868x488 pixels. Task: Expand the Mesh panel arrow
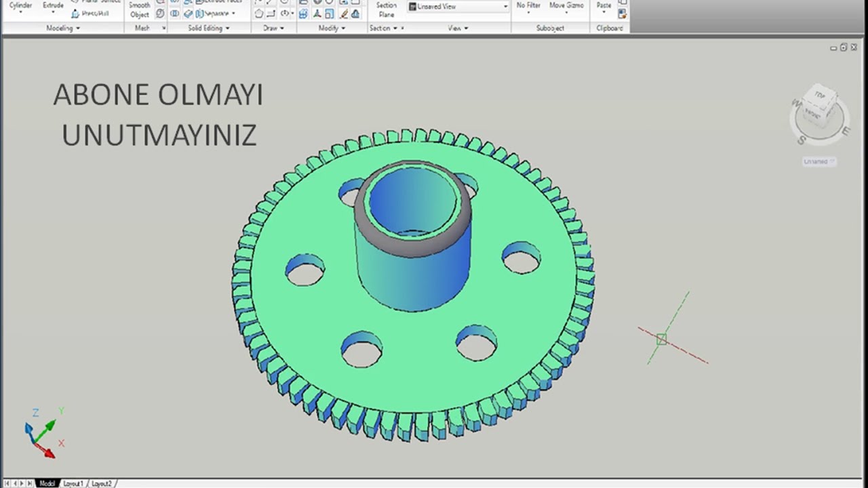click(164, 28)
